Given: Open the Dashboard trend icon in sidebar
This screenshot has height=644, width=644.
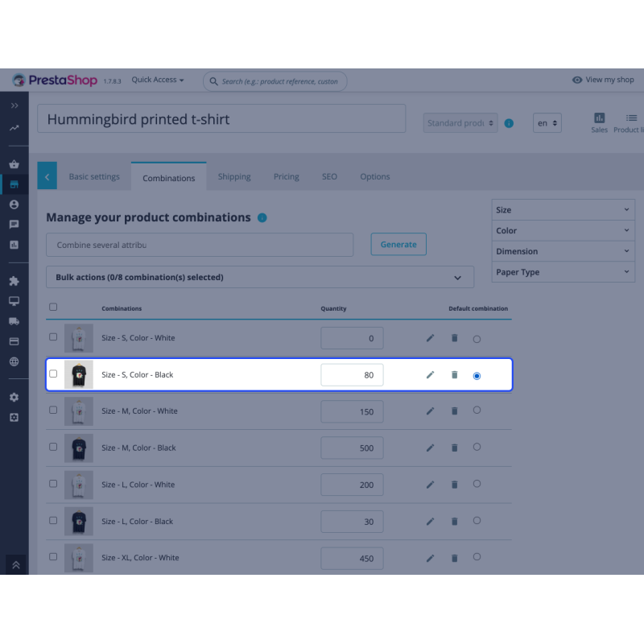Looking at the screenshot, I should (x=14, y=128).
